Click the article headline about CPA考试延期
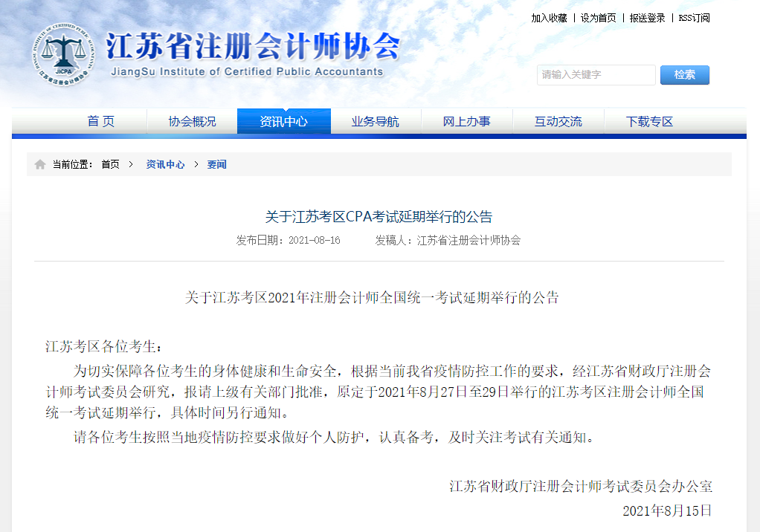This screenshot has width=760, height=532. [x=379, y=217]
